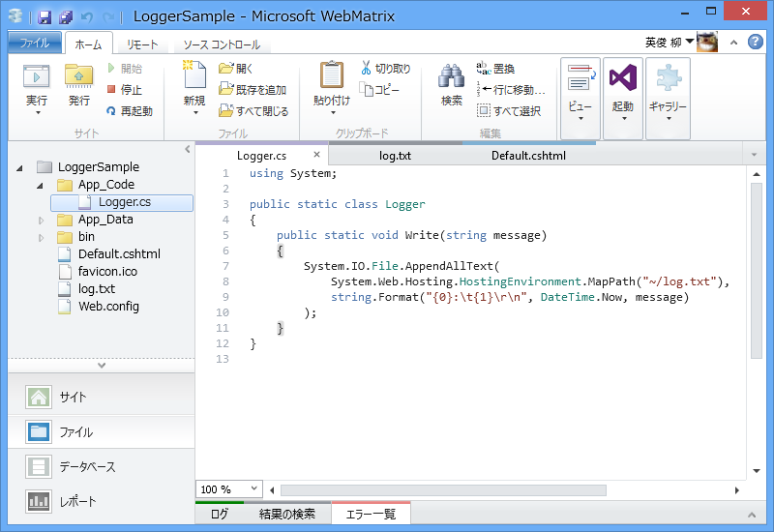This screenshot has height=532, width=774.
Task: Click 行に移動 (Go to Line)
Action: tap(512, 89)
